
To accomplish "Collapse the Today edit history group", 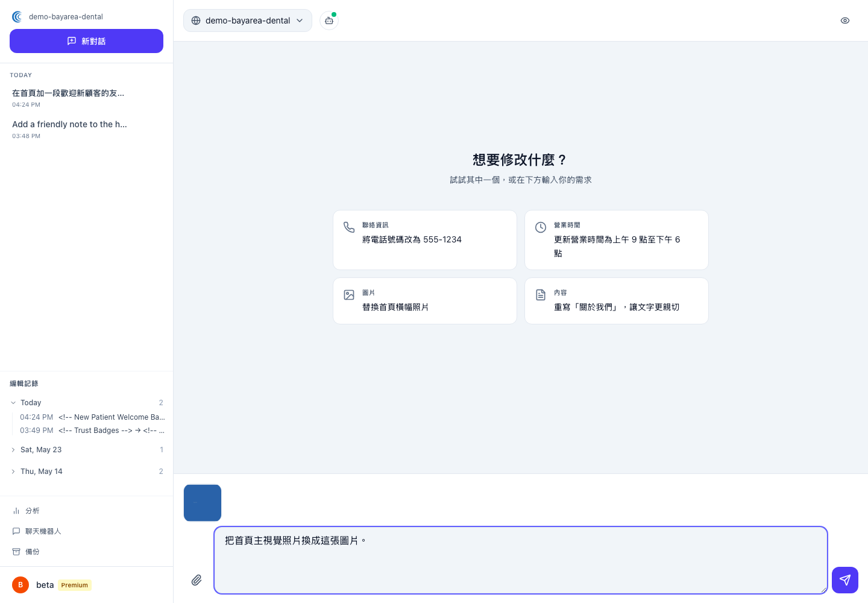I will click(86, 402).
